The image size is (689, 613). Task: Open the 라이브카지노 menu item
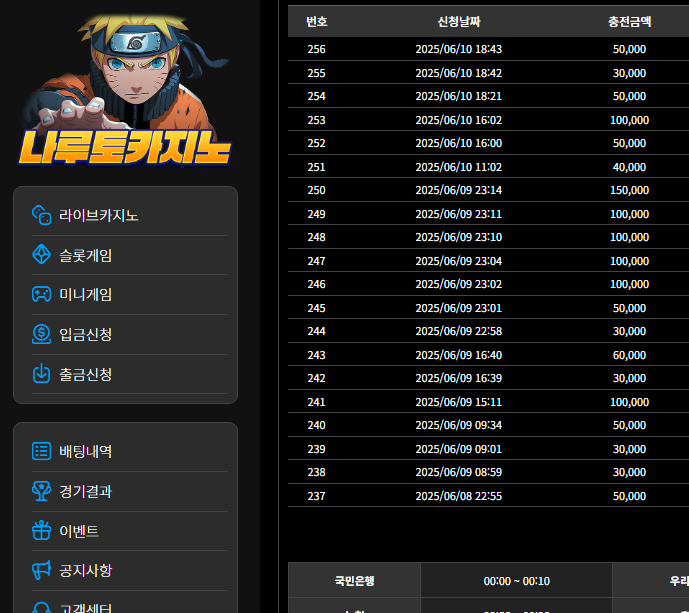(x=98, y=215)
